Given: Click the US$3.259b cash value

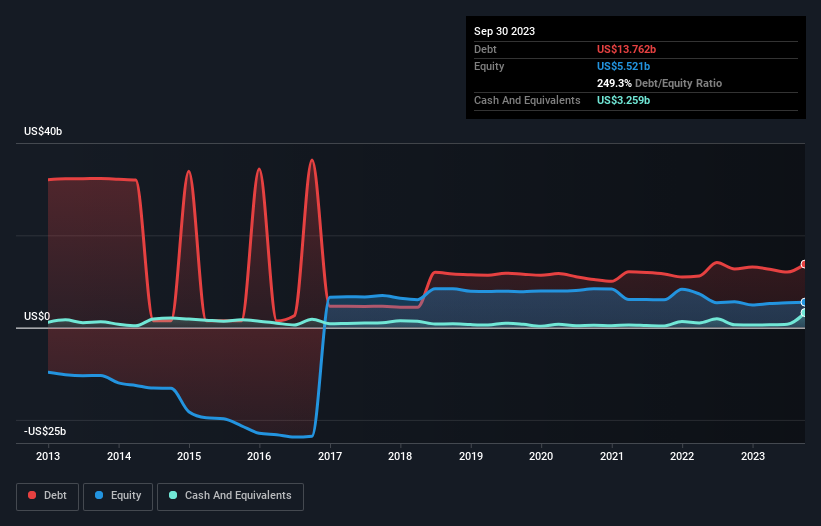Looking at the screenshot, I should pyautogui.click(x=623, y=100).
